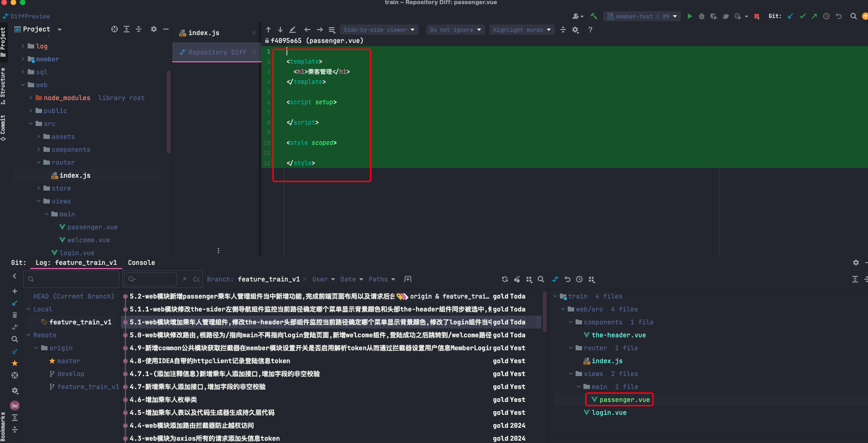Click the commit log text filter field
The width and height of the screenshot is (868, 443).
tap(151, 279)
